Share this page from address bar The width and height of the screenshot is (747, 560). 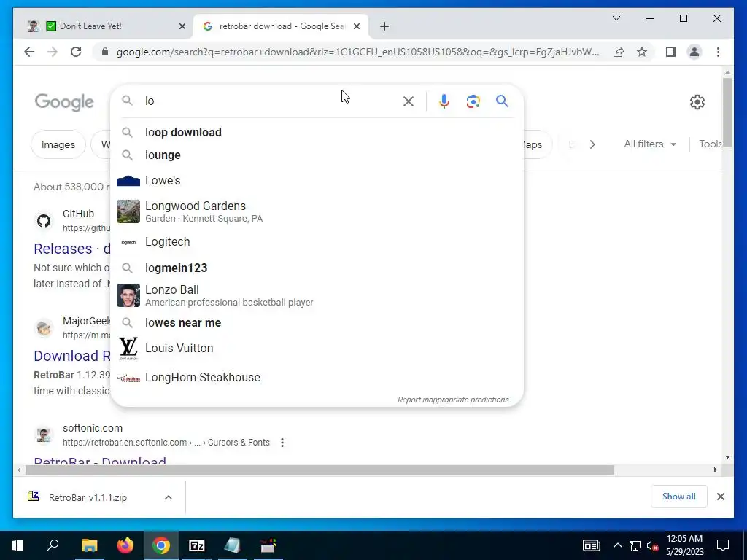click(x=619, y=52)
